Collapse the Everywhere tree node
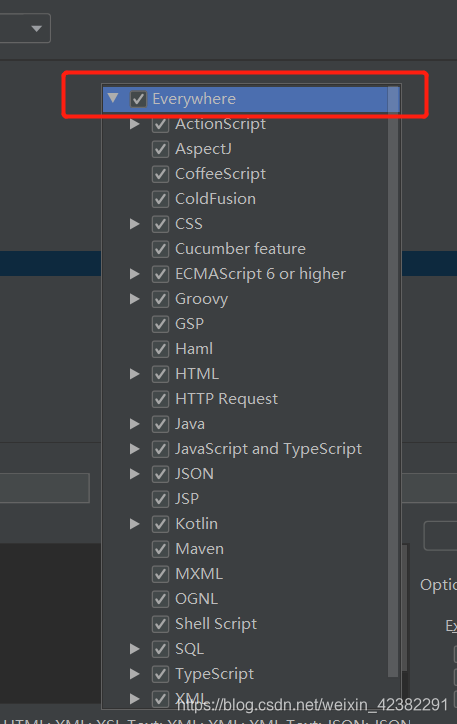Viewport: 457px width, 724px height. (113, 98)
